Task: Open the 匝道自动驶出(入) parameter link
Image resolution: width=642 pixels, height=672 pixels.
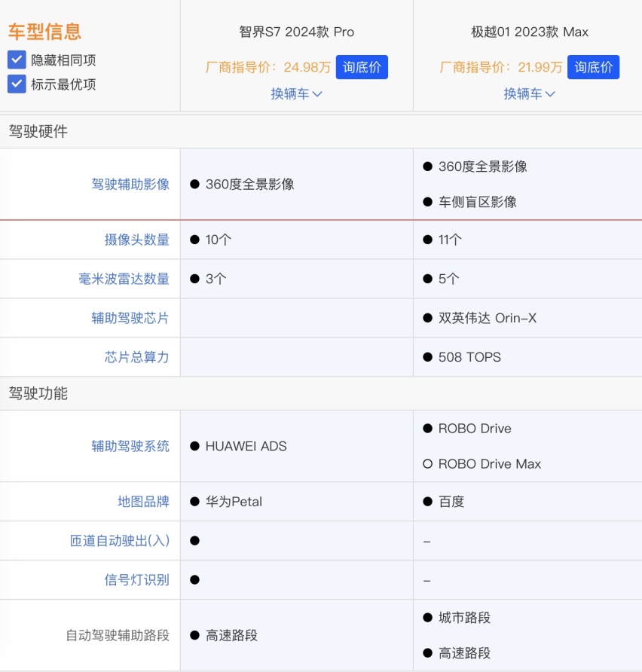Action: coord(120,541)
